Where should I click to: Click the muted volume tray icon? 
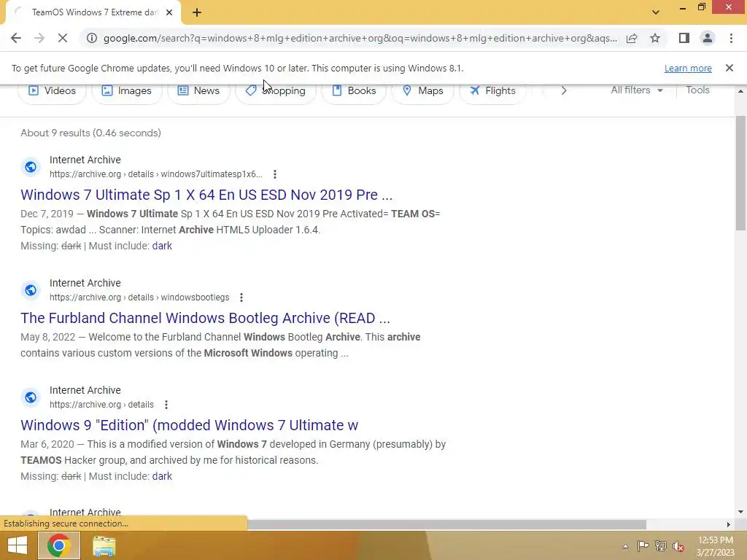coord(678,546)
